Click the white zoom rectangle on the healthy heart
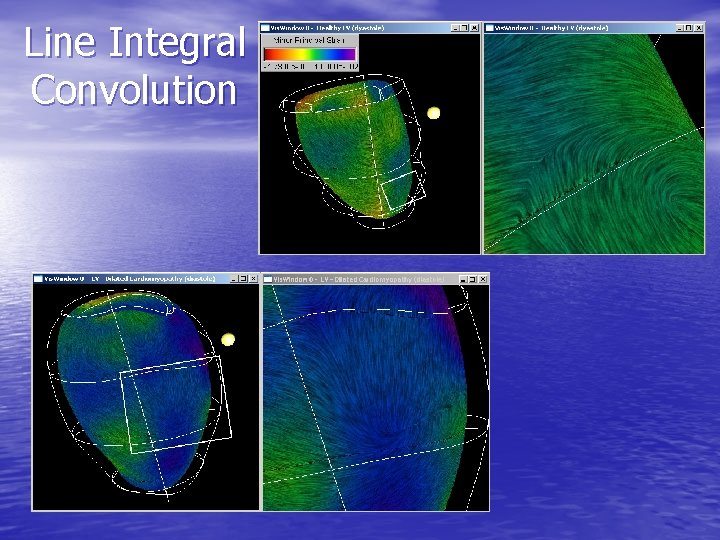This screenshot has height=540, width=720. coord(403,191)
